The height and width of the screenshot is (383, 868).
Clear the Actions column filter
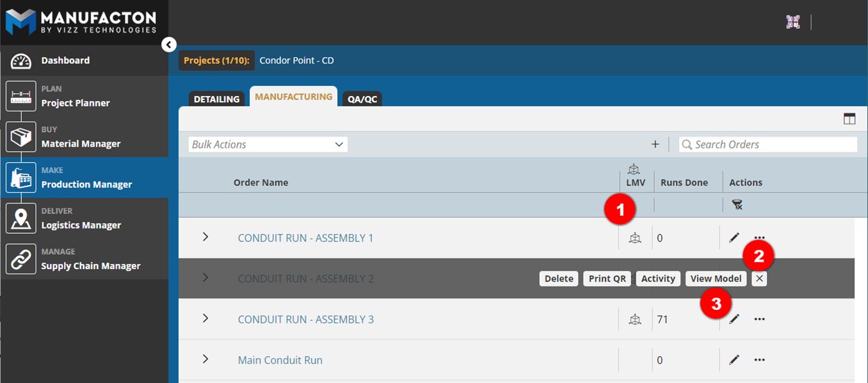click(737, 204)
